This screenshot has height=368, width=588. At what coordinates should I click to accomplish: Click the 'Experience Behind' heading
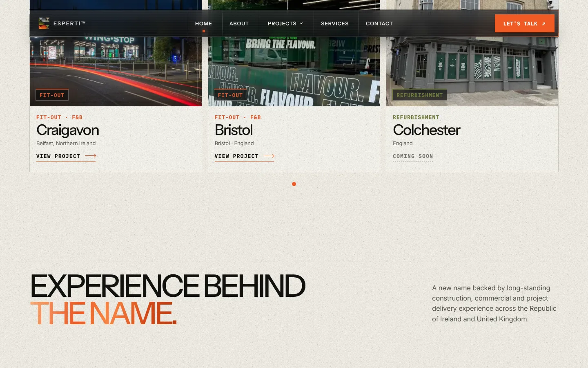[x=167, y=286]
